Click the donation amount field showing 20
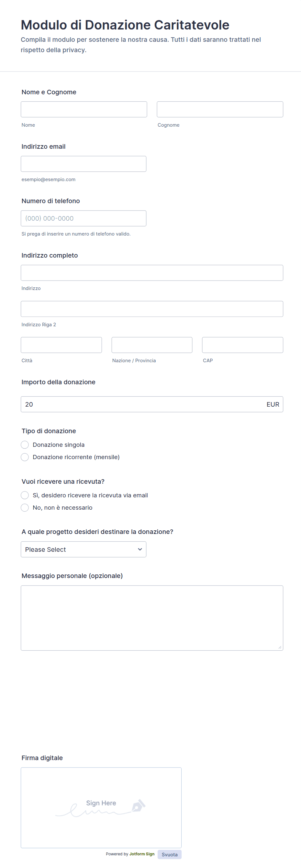The height and width of the screenshot is (868, 301). coord(152,404)
